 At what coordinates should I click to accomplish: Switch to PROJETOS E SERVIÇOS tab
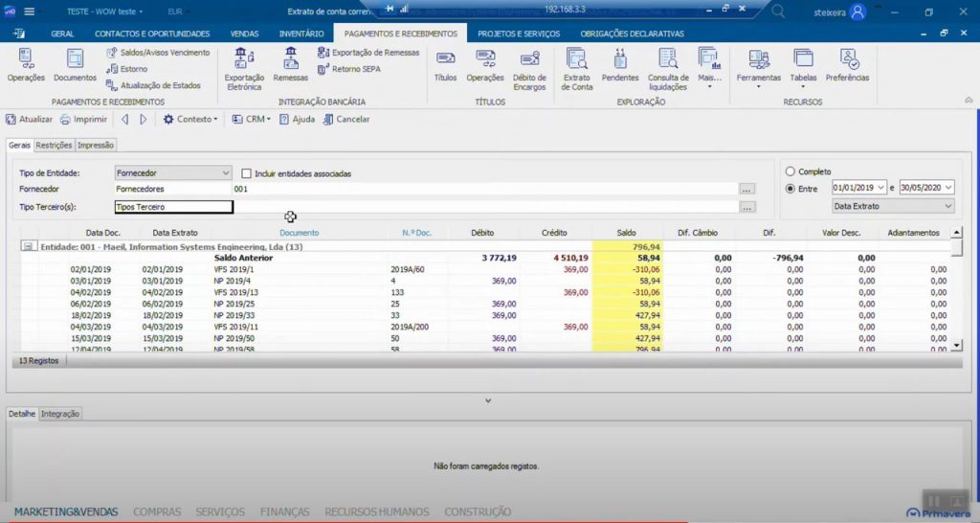click(x=519, y=34)
